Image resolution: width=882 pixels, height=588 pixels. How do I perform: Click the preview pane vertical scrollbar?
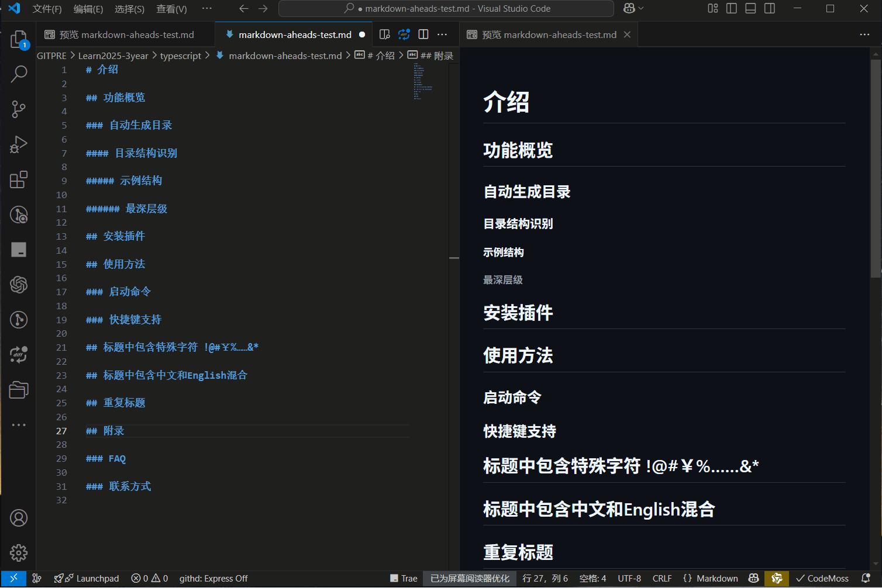click(876, 168)
